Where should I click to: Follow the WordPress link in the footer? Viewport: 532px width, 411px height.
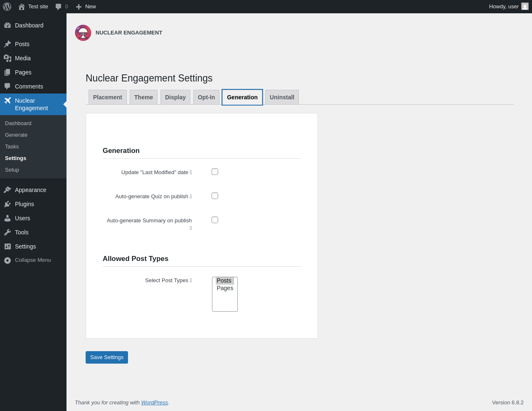[155, 403]
